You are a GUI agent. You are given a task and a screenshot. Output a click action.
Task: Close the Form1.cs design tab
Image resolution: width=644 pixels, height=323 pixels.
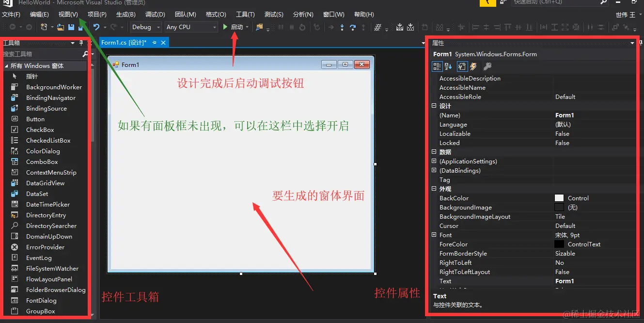coord(163,43)
